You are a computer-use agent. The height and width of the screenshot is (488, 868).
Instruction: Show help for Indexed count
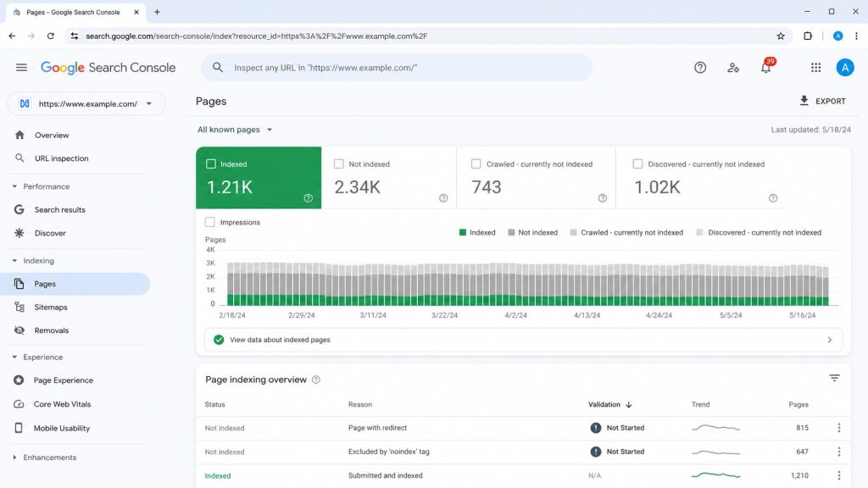point(309,198)
